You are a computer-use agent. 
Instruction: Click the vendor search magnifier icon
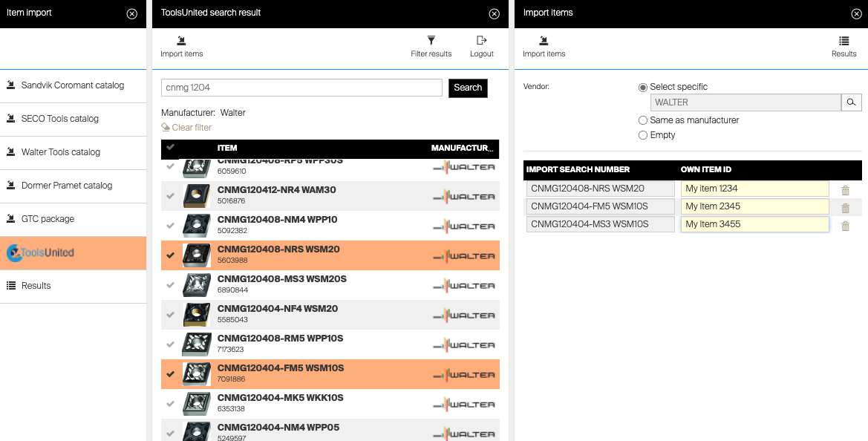click(x=851, y=102)
